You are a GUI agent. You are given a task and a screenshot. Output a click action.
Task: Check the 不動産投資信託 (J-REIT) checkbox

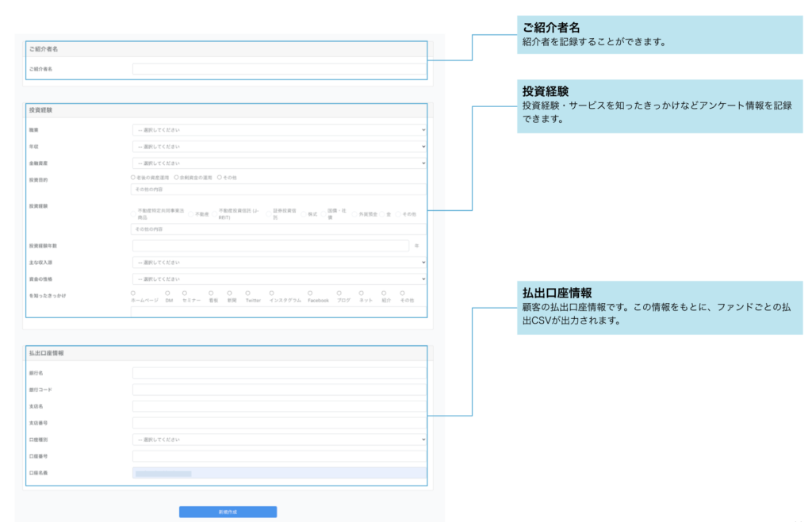[x=213, y=214]
